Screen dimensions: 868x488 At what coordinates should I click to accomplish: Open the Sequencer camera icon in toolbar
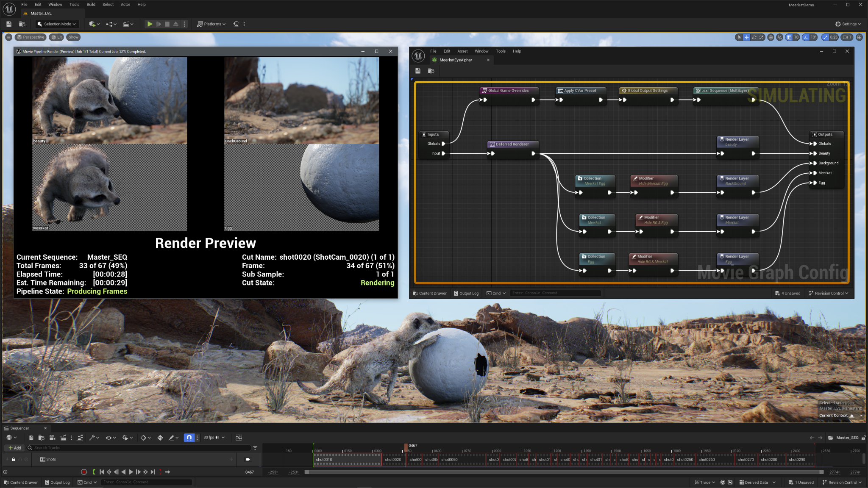pyautogui.click(x=52, y=438)
